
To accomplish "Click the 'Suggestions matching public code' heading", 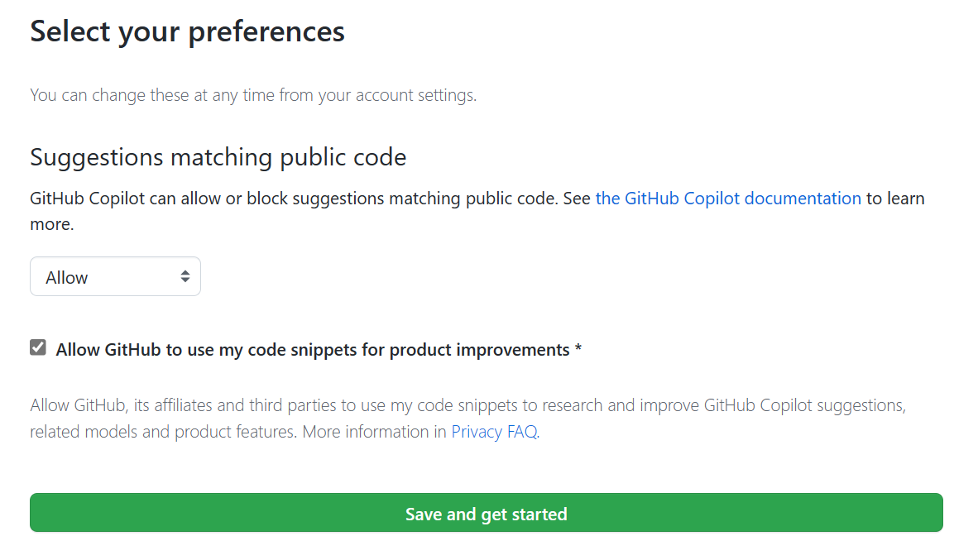I will tap(218, 157).
